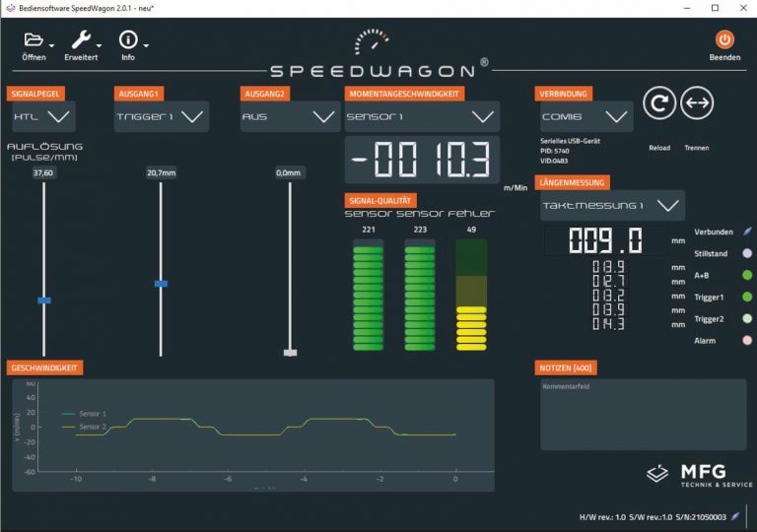The image size is (757, 532).
Task: Click the Trigger2 status indicator
Action: [747, 318]
